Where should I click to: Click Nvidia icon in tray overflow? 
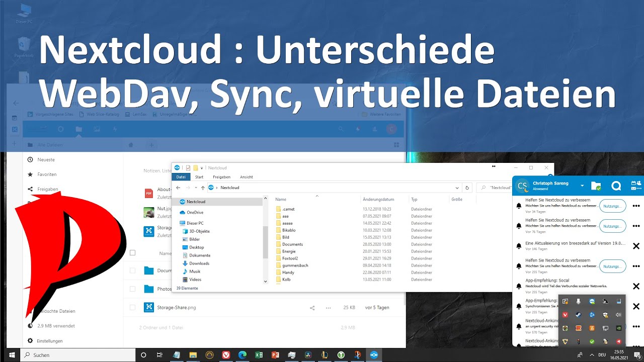[618, 328]
